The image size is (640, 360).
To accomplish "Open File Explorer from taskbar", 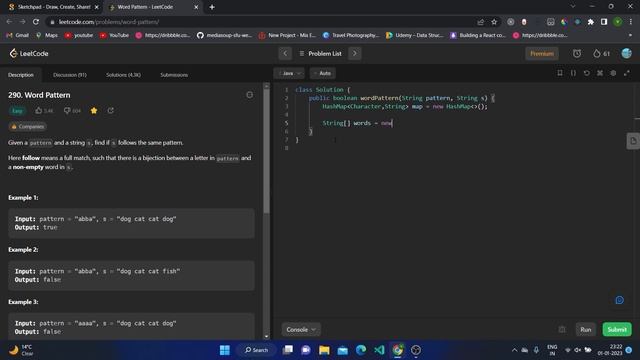I will 324,350.
